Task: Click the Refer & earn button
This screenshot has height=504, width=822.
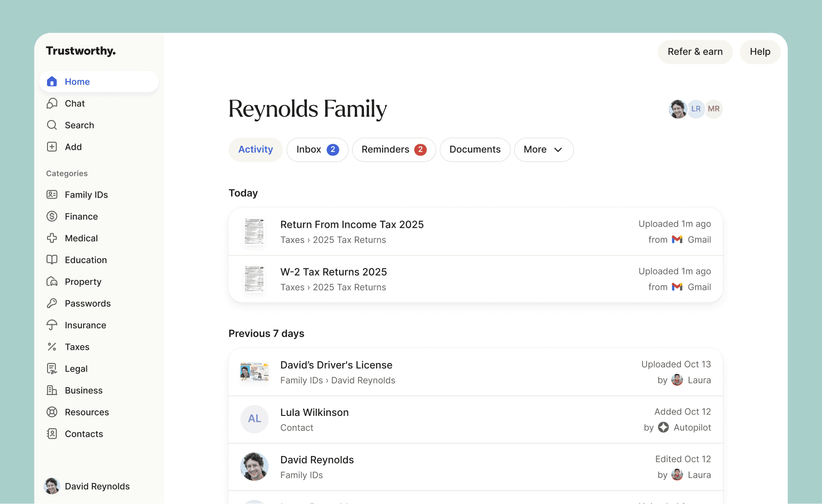Action: [x=695, y=52]
